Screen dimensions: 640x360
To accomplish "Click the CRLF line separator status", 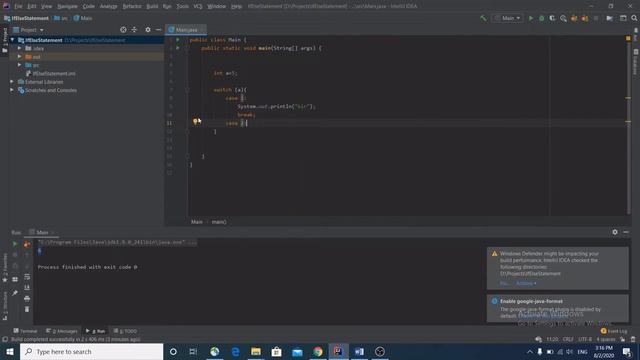I will click(x=568, y=339).
